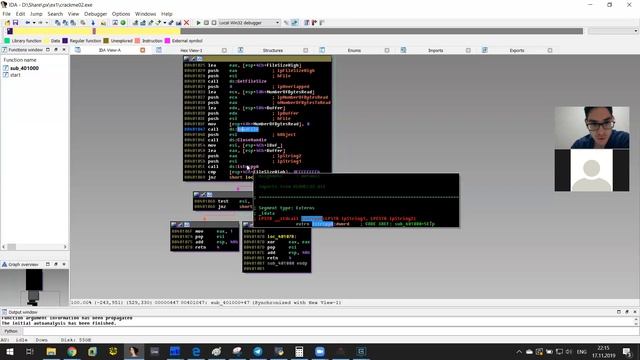Screen dimensions: 640x360
Task: Close the Imports tab
Action: (468, 50)
